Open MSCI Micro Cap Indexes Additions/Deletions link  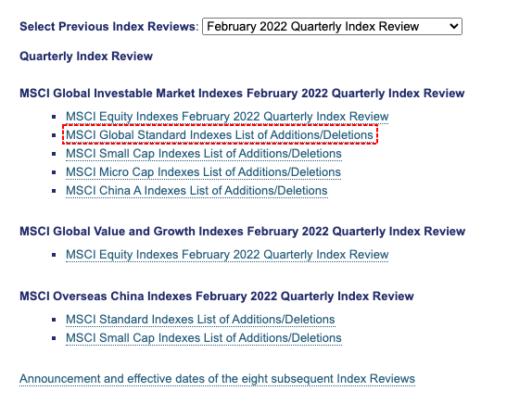[x=203, y=172]
